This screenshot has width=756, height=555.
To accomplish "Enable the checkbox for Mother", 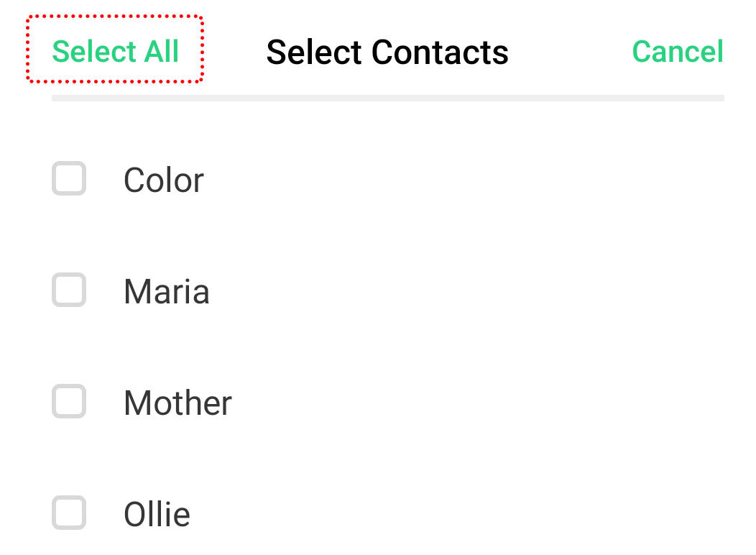I will 69,401.
